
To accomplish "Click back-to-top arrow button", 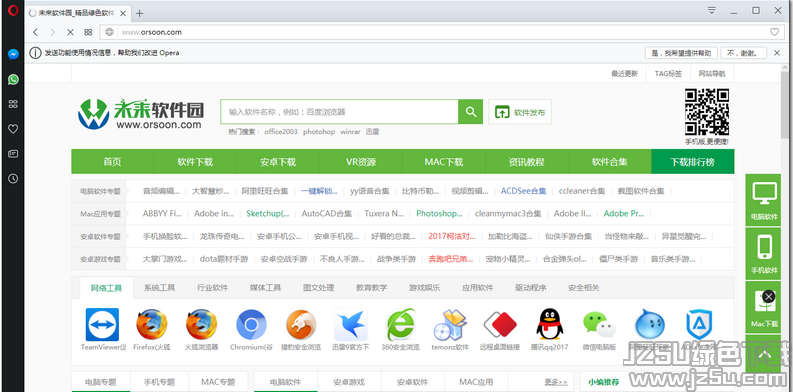I will tap(764, 355).
